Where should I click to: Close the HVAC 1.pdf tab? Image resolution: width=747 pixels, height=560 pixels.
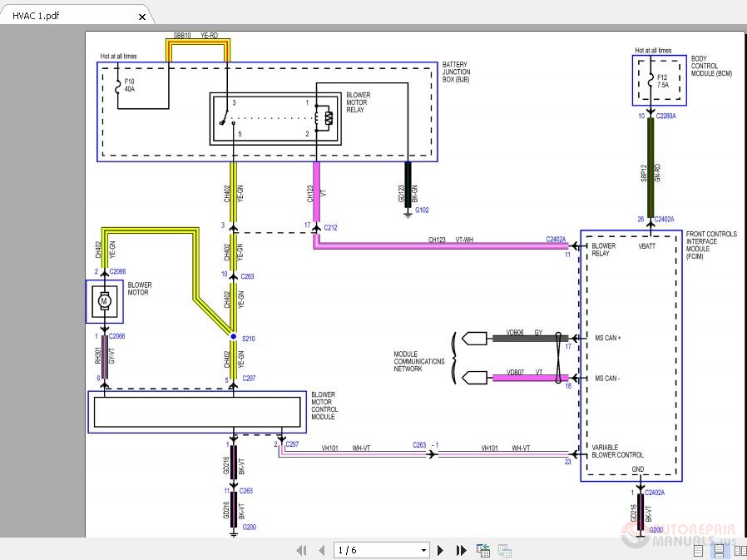click(141, 16)
